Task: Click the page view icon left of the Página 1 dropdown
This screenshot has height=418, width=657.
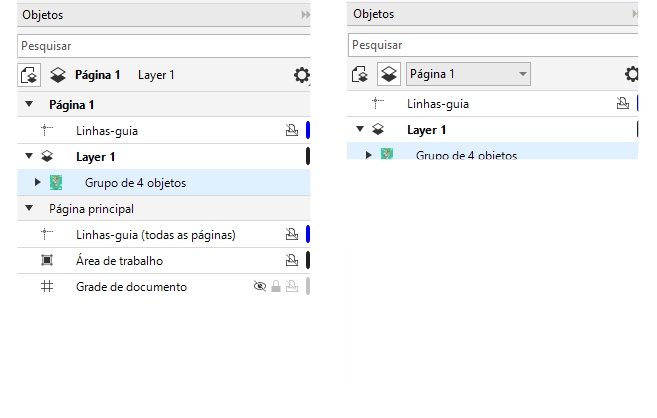Action: [x=361, y=74]
